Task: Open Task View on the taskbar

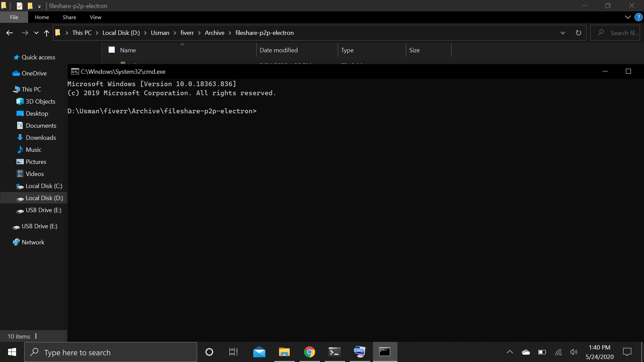Action: 233,352
